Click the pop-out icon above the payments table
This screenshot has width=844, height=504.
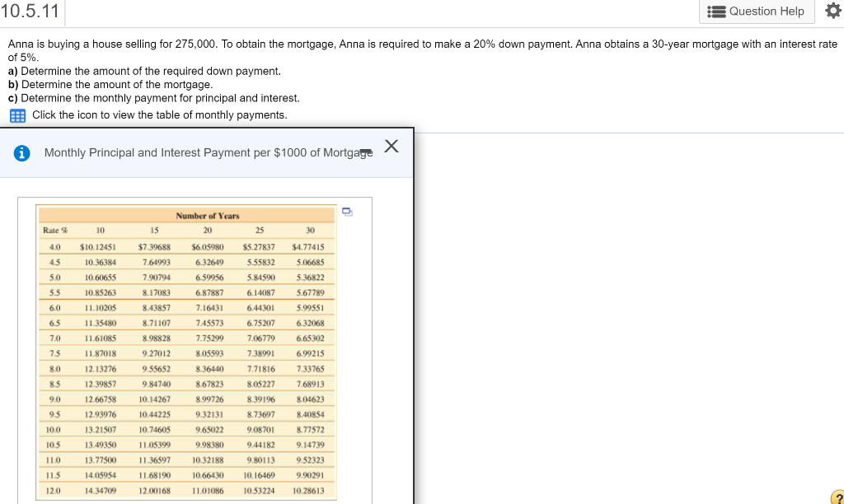[346, 212]
